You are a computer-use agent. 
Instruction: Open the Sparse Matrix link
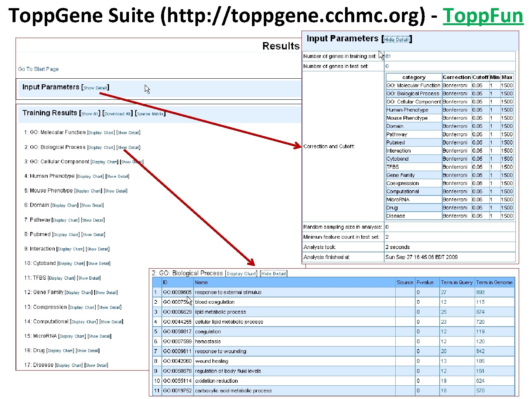coord(150,114)
